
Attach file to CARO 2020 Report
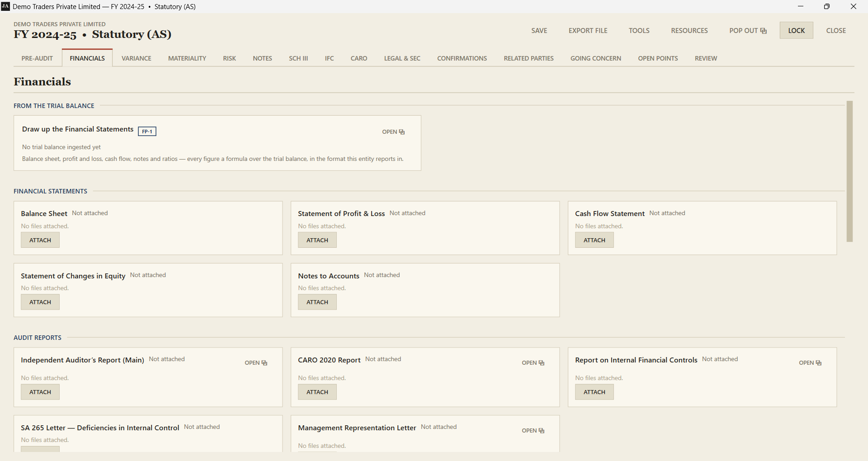317,392
